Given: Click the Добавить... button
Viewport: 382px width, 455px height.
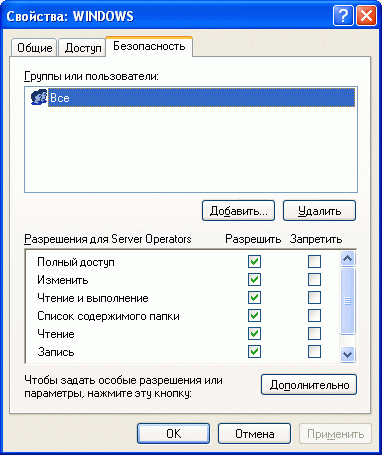Looking at the screenshot, I should [x=238, y=211].
